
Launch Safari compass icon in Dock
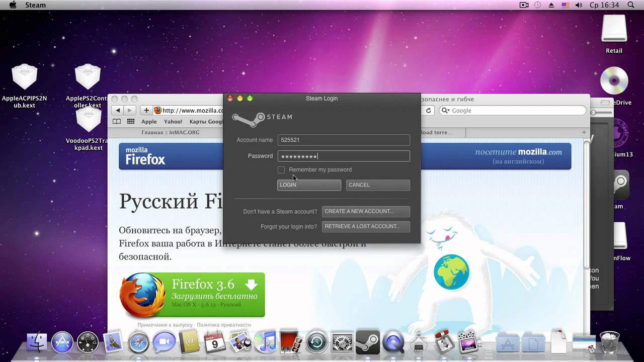[x=138, y=342]
